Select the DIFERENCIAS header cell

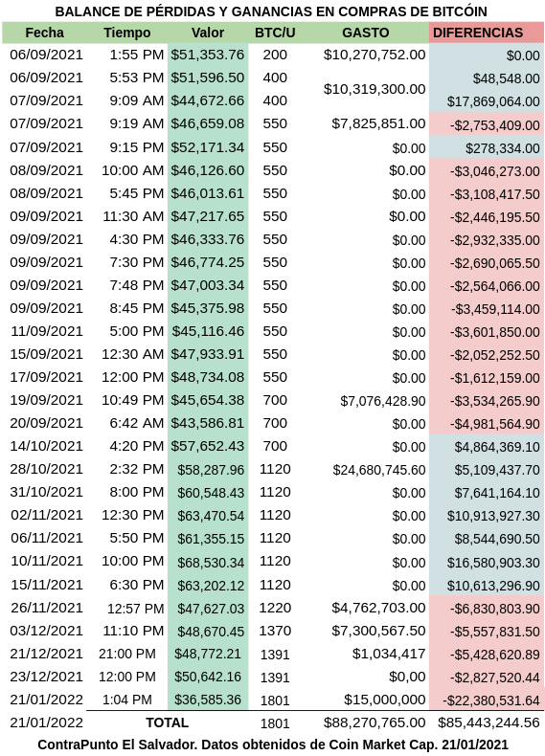[487, 33]
